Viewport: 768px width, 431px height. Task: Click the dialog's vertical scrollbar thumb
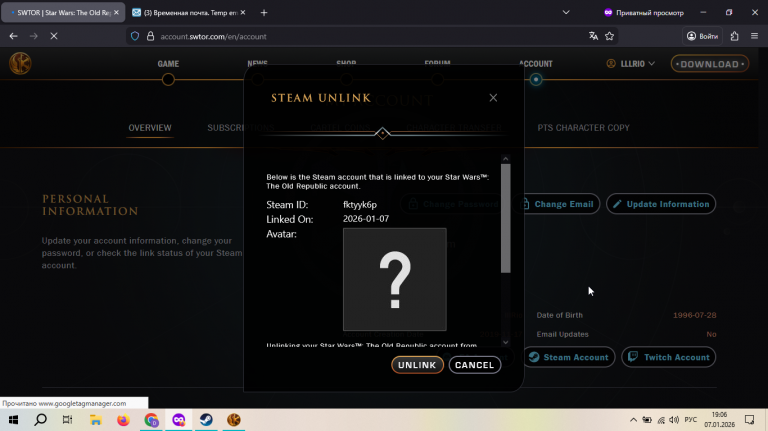point(505,218)
